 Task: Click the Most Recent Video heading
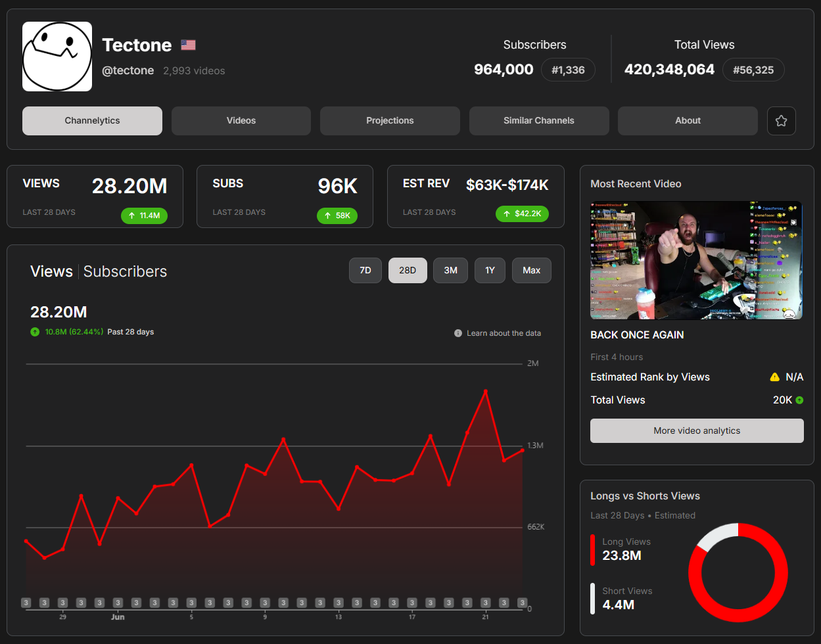[636, 184]
